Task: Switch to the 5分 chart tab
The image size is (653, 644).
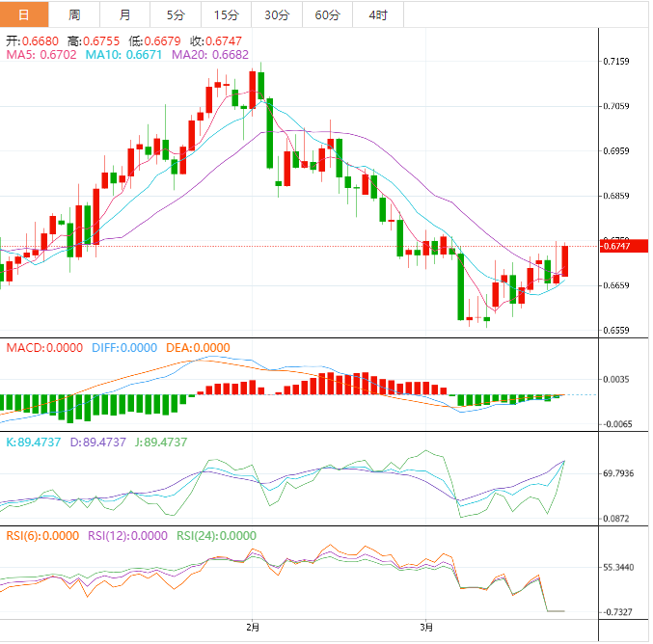Action: click(176, 14)
